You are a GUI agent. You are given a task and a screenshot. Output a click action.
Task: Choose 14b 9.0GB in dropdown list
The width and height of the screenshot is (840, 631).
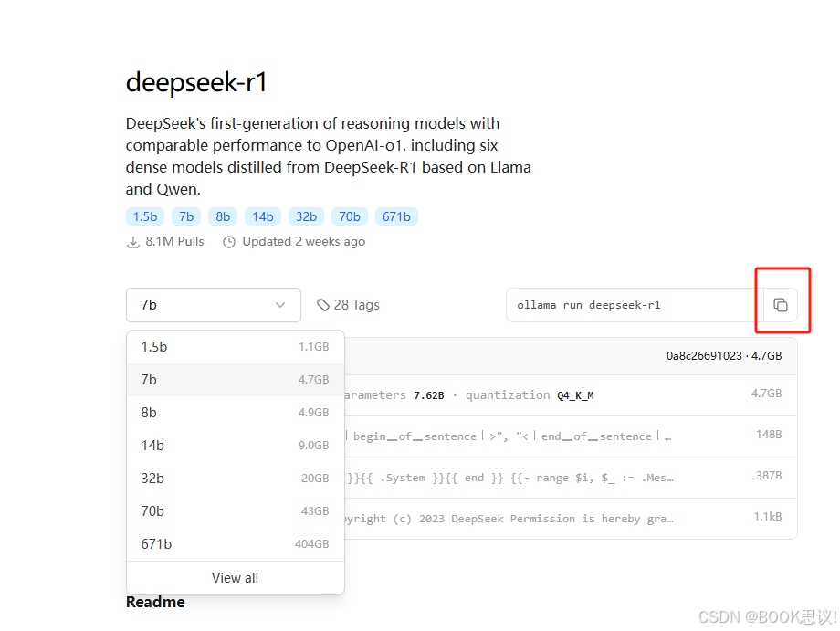(236, 446)
